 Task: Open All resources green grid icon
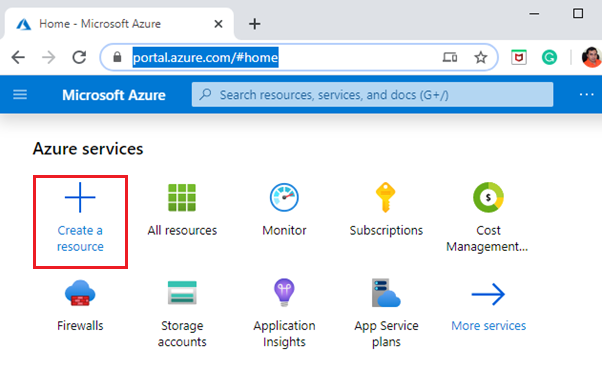pos(182,198)
